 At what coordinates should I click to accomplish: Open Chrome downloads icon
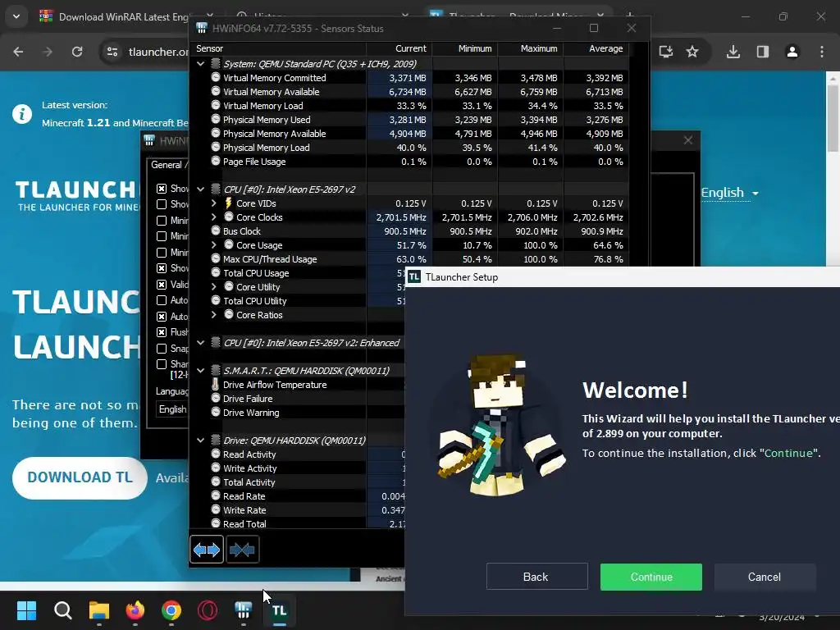click(x=733, y=52)
